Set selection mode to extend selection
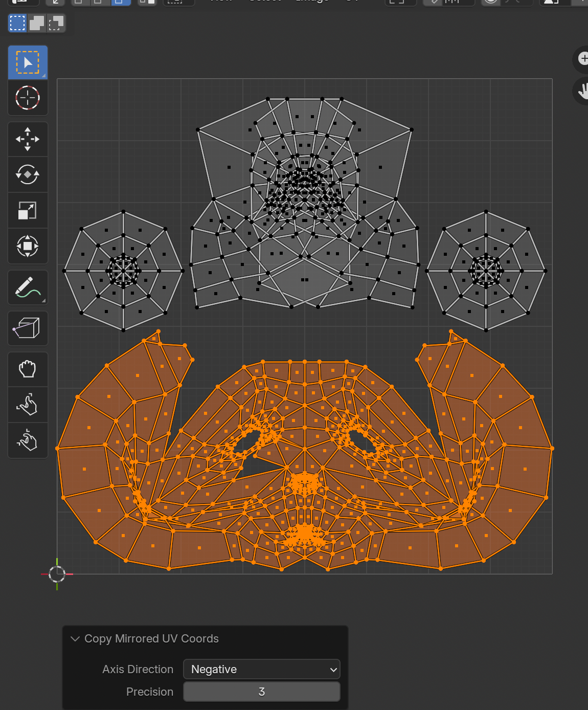The height and width of the screenshot is (710, 588). (37, 23)
